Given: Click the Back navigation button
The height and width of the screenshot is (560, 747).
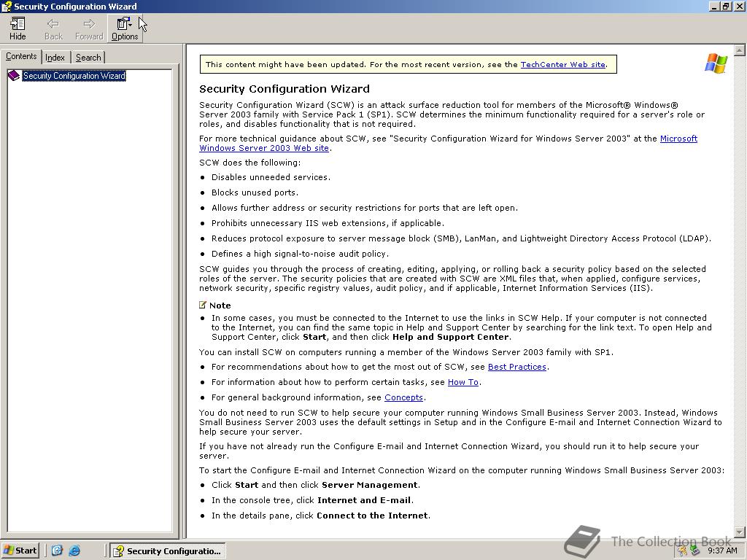Looking at the screenshot, I should coord(53,28).
